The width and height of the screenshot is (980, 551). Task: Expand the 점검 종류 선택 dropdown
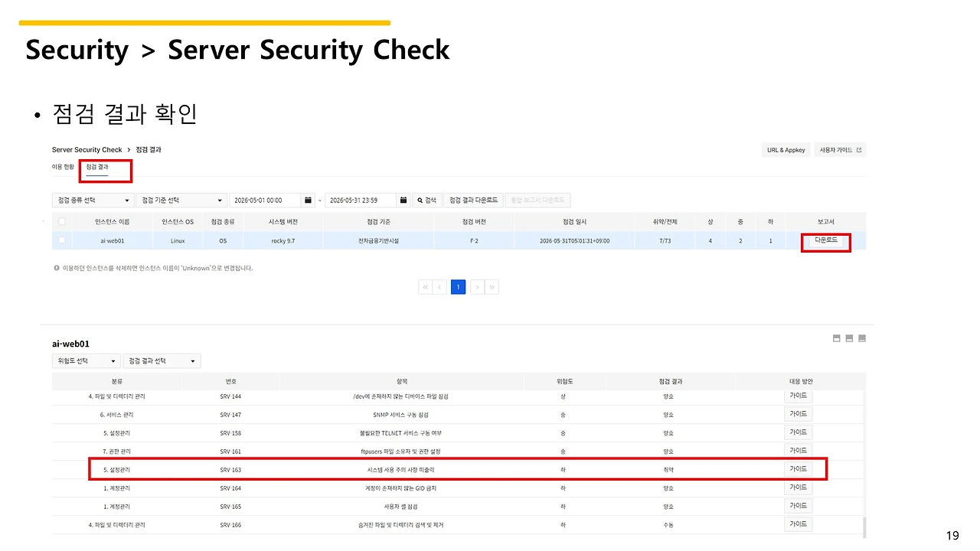pos(93,200)
